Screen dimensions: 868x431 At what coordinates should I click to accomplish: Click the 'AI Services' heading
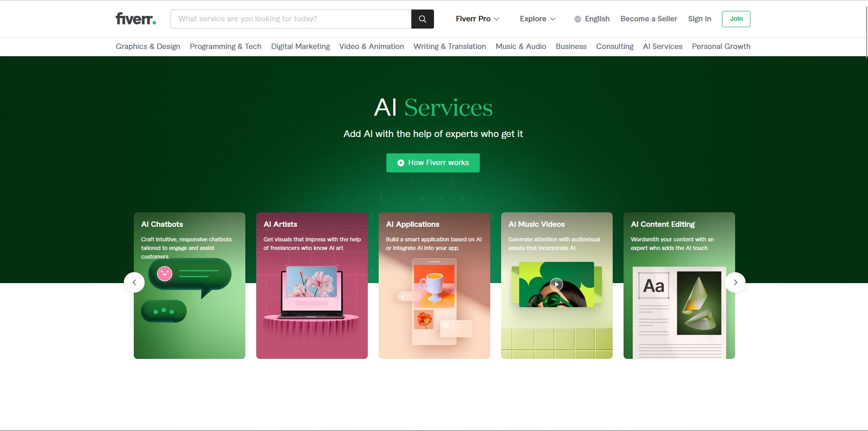point(433,108)
